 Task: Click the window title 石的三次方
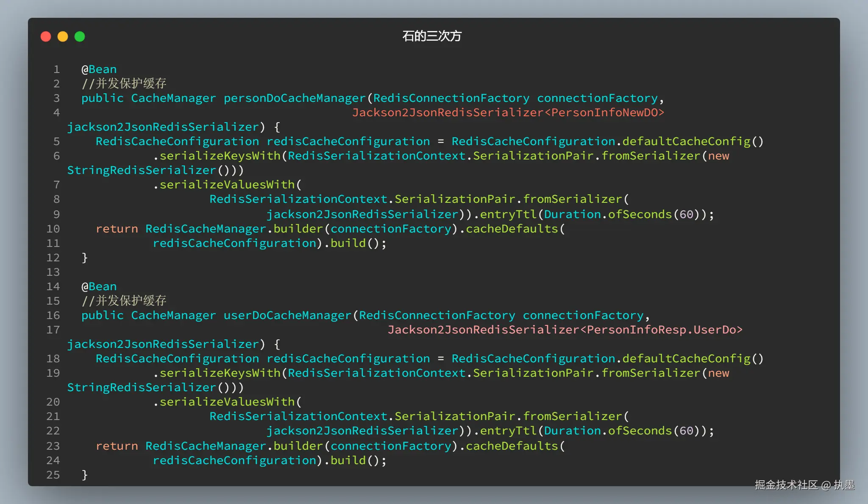431,36
